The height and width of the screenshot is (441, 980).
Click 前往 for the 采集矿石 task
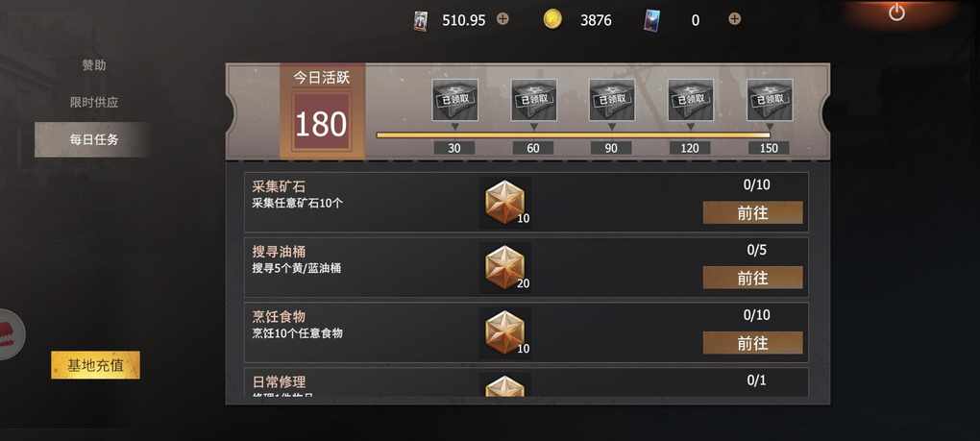click(752, 212)
